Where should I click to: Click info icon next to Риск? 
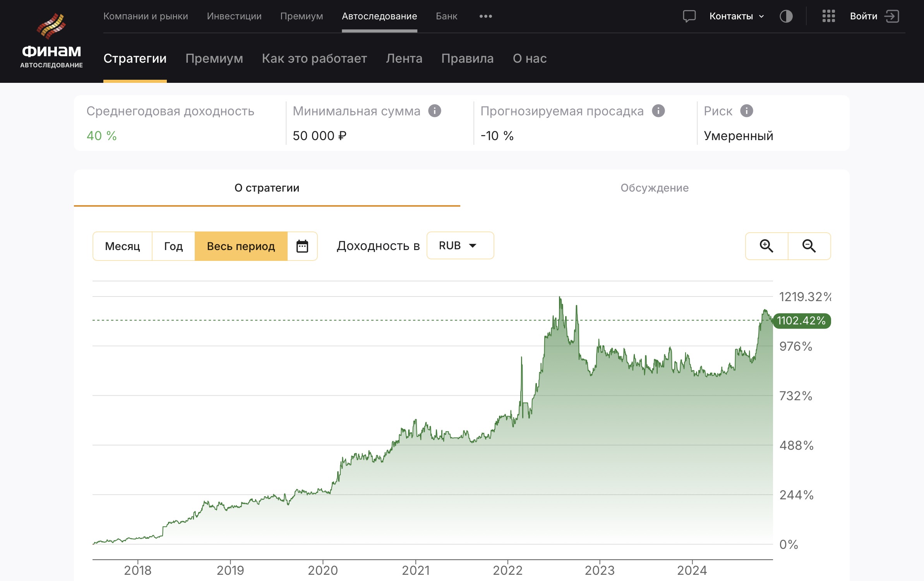pyautogui.click(x=746, y=111)
